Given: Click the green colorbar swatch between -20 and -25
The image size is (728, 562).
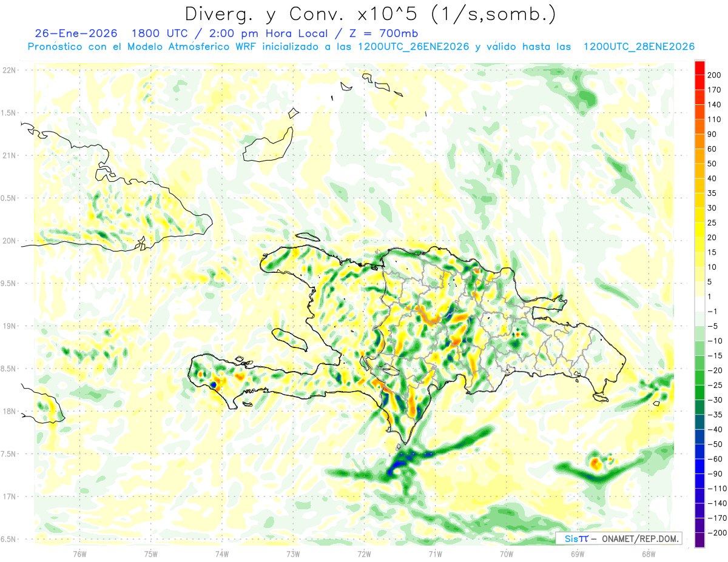Looking at the screenshot, I should (699, 378).
